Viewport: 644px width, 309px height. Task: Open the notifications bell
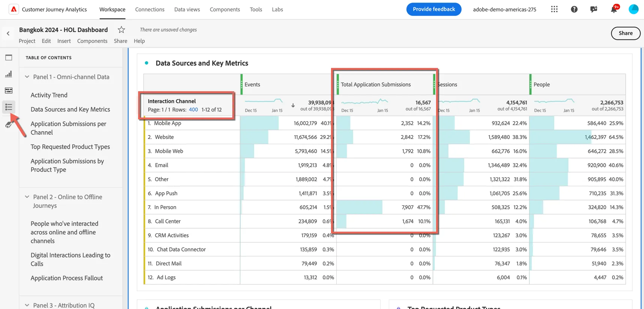614,9
